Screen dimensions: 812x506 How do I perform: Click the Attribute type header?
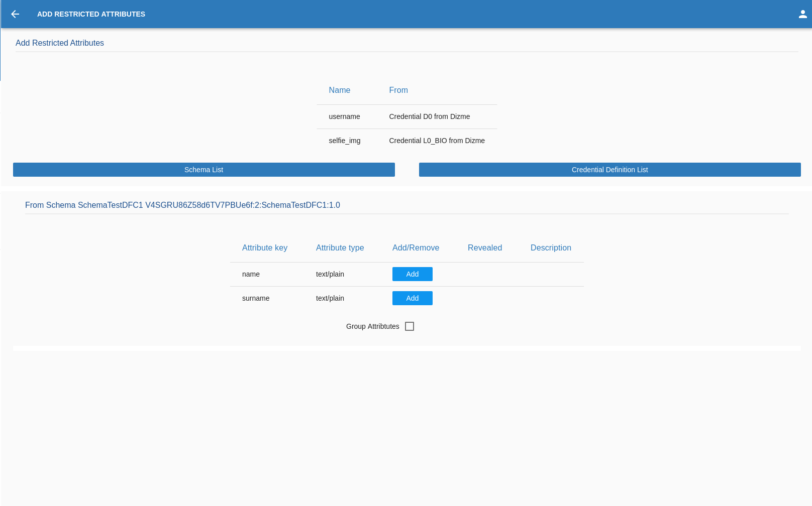tap(340, 248)
